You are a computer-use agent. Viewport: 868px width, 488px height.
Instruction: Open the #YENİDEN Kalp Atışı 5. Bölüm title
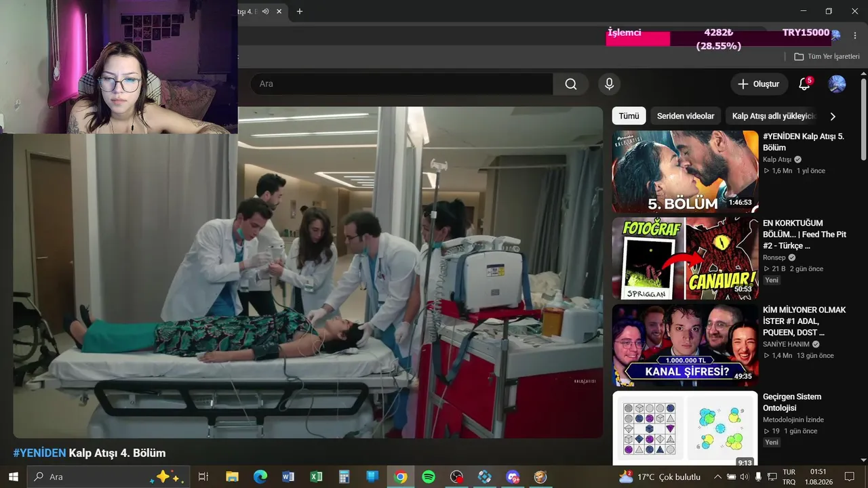804,142
